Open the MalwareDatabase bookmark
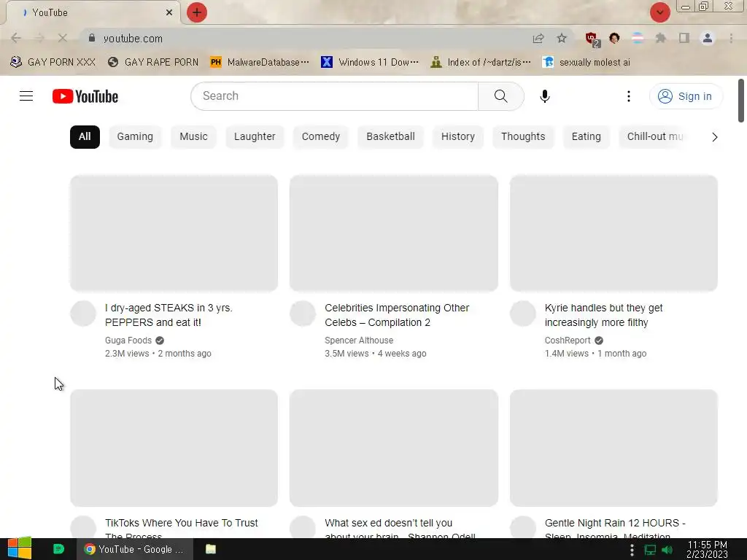Image resolution: width=747 pixels, height=560 pixels. 260,63
